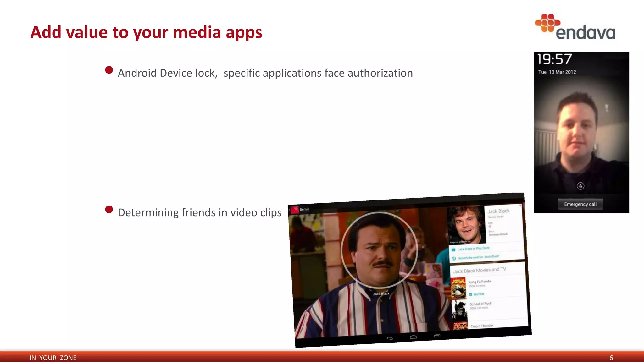Click the Endava logo
Image resolution: width=644 pixels, height=362 pixels.
click(575, 27)
